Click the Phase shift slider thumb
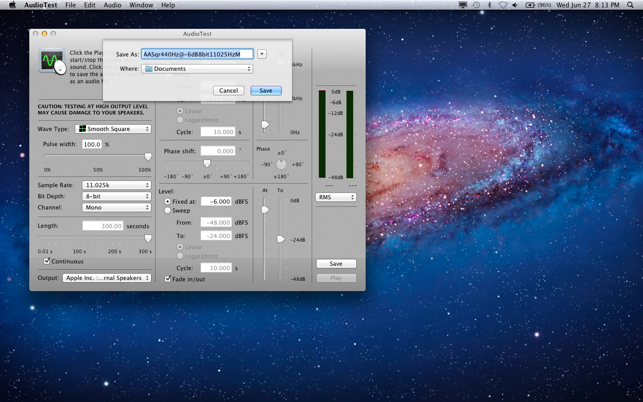Image resolution: width=643 pixels, height=402 pixels. coord(207,164)
